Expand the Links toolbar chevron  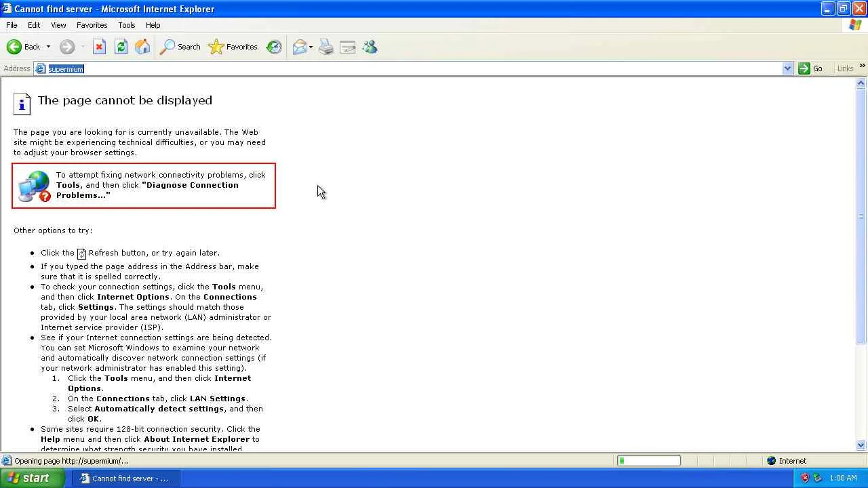click(x=862, y=66)
